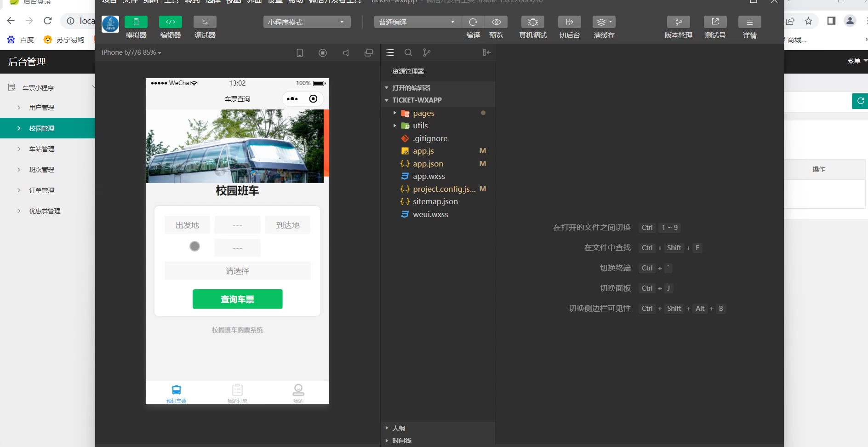Open the mini program mode dropdown
Viewport: 868px width, 447px height.
coord(307,22)
